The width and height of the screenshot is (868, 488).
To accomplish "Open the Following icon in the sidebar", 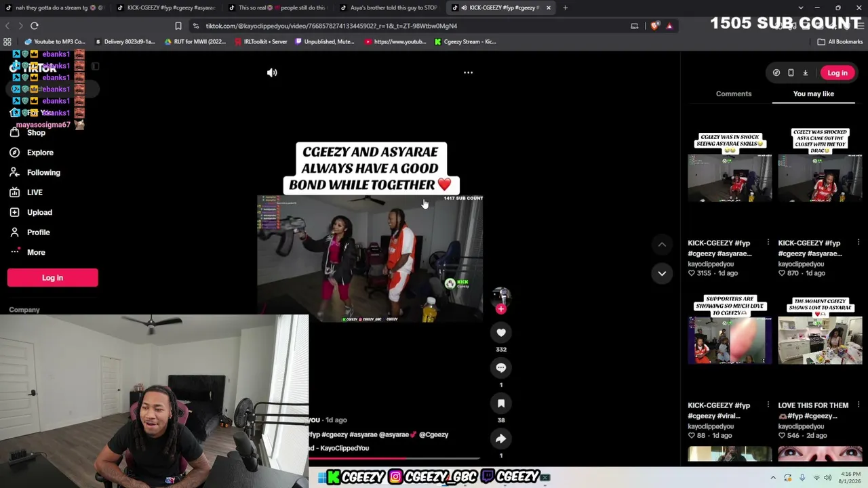I will [14, 172].
